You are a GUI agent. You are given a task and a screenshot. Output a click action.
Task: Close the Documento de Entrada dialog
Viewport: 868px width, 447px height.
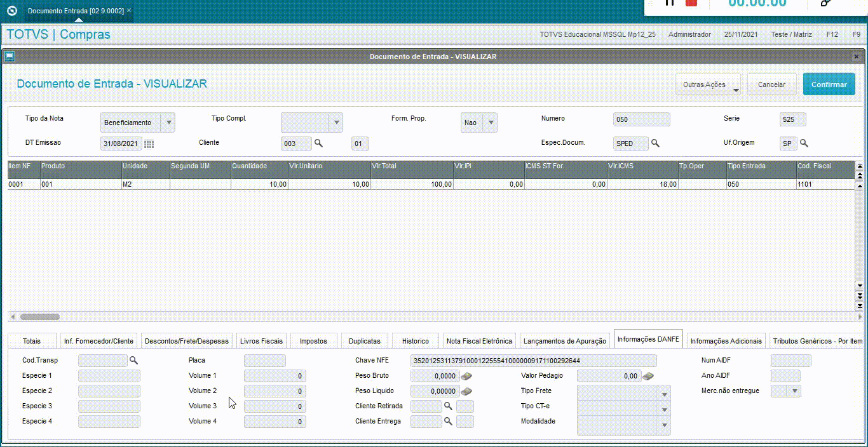pos(856,57)
